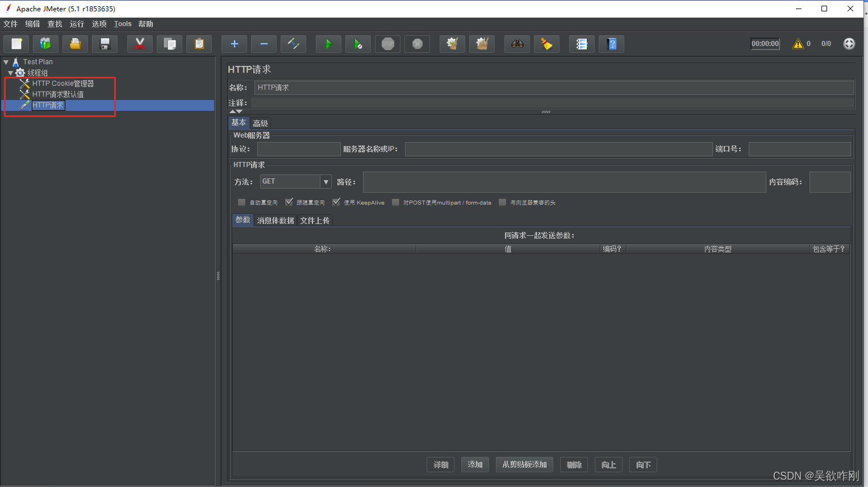The width and height of the screenshot is (868, 487).
Task: Expand all nodes with plus icon
Action: [234, 44]
